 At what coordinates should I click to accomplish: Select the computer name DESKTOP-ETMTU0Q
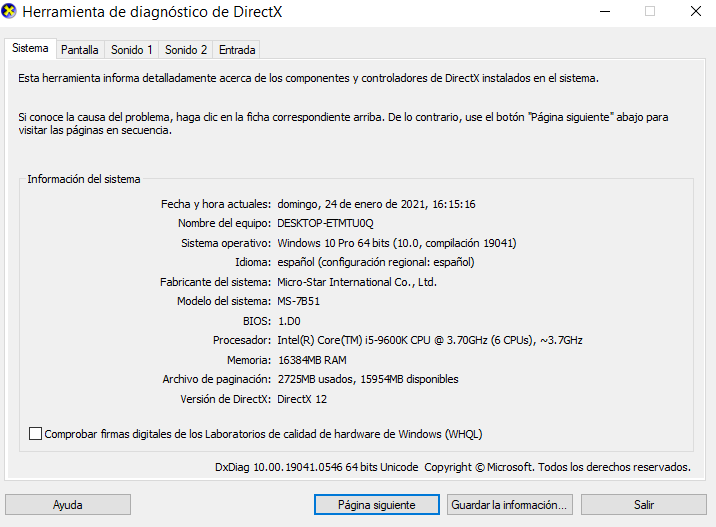(325, 223)
